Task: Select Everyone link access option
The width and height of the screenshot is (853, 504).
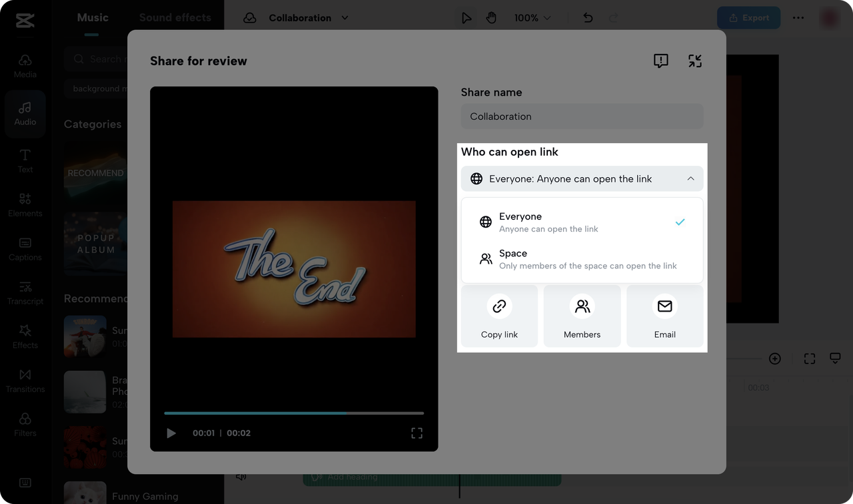Action: (x=582, y=222)
